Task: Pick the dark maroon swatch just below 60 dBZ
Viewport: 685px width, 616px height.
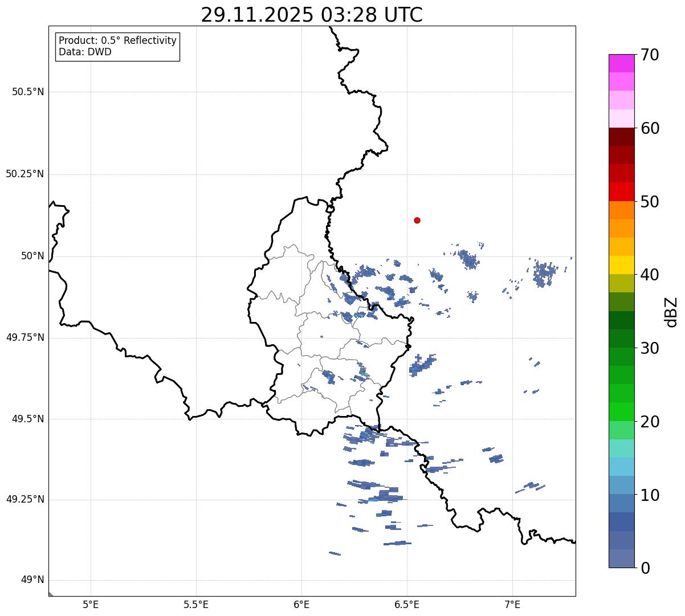Action: point(621,137)
